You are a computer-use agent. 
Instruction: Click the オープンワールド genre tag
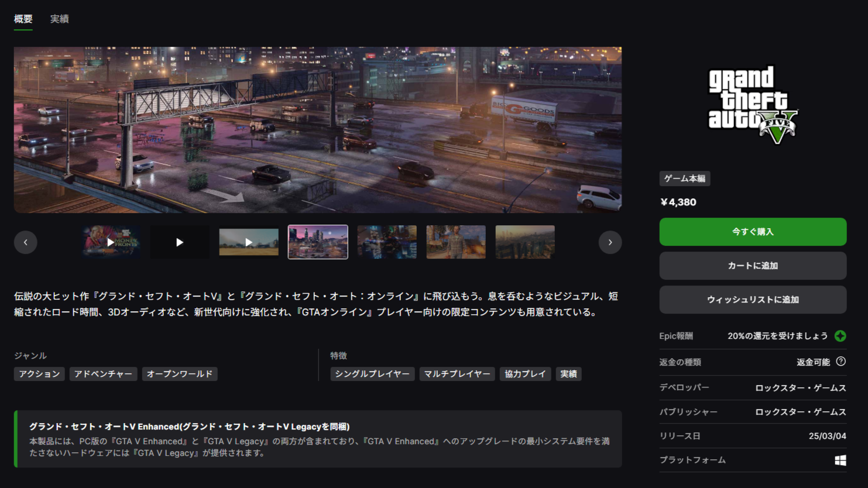(180, 374)
